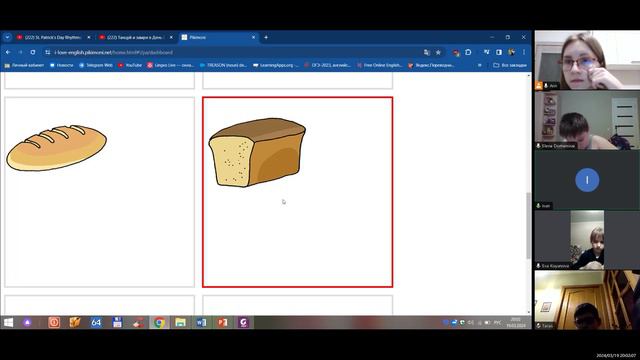640x360 pixels.
Task: Open the TREASON bookmark
Action: (223, 65)
